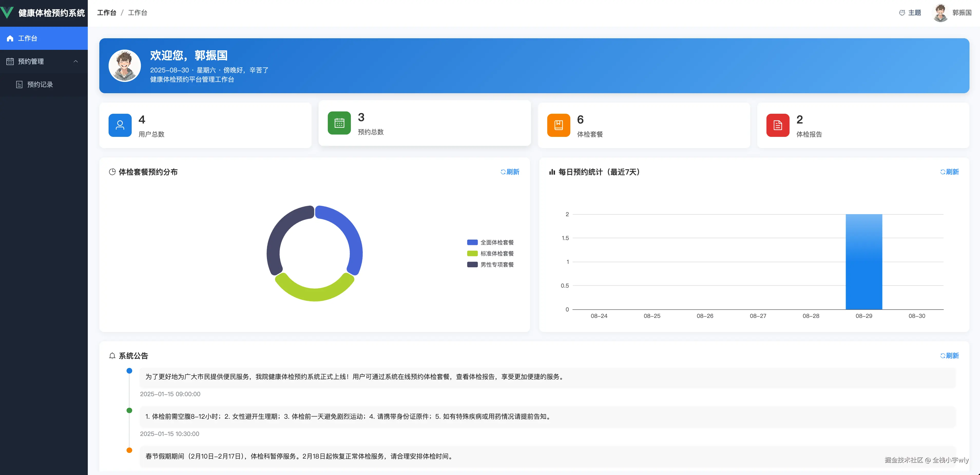
Task: Click the green calendar icon on 预约总数 card
Action: [339, 122]
